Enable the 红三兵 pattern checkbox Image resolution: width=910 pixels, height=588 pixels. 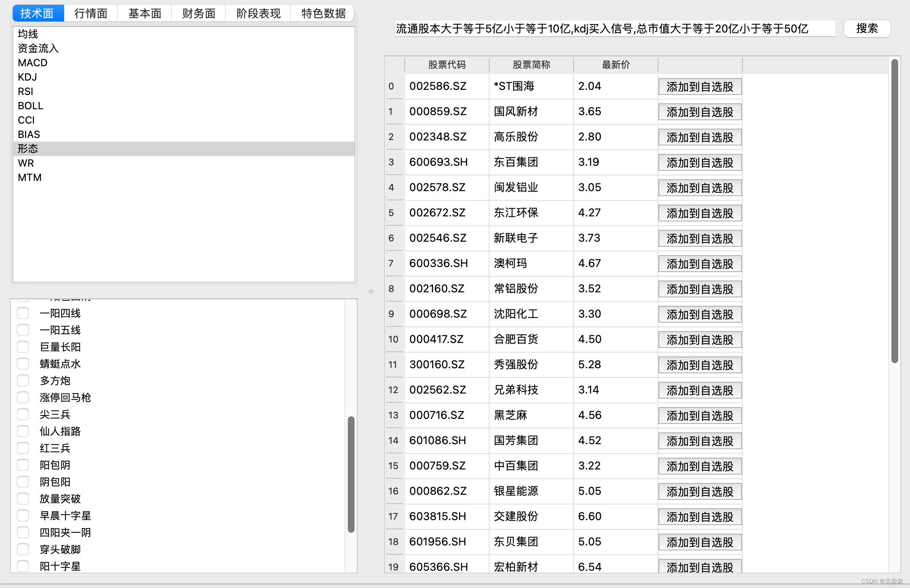coord(23,448)
